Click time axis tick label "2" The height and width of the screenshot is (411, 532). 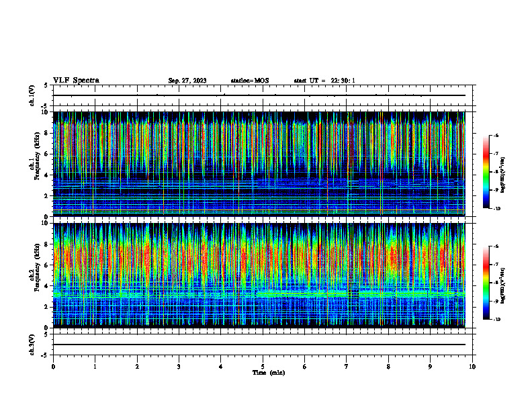click(137, 367)
